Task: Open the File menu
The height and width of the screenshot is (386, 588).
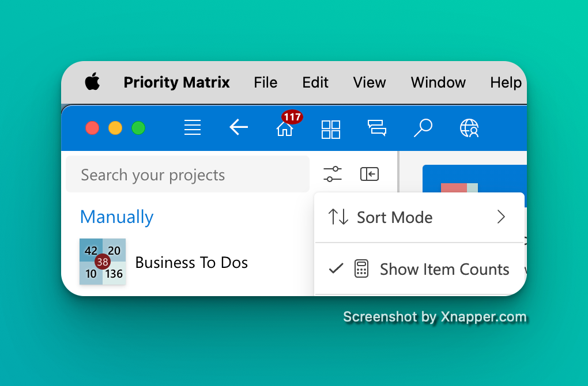Action: [x=265, y=82]
